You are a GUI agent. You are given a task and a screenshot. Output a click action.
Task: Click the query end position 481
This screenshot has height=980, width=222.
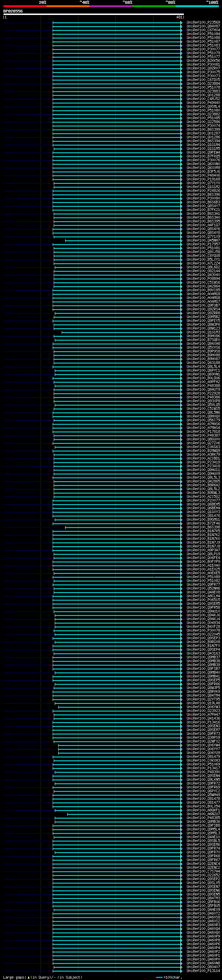click(x=179, y=17)
